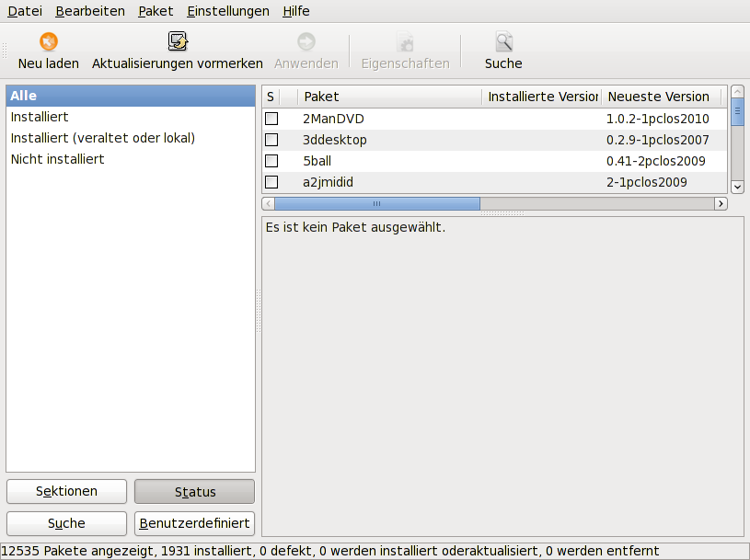The image size is (750, 560).
Task: Open the Einstellungen menu
Action: [x=227, y=11]
